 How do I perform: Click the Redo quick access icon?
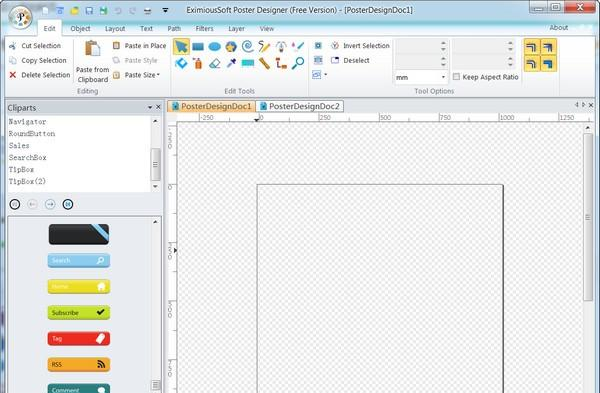coord(132,11)
